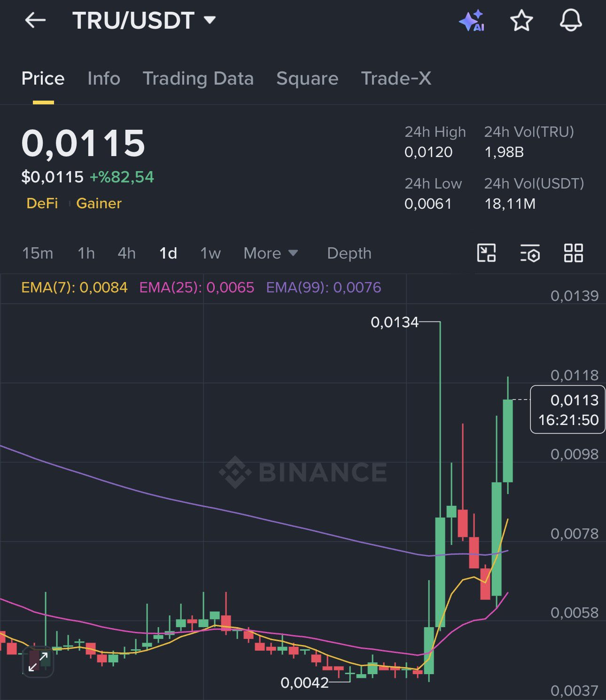Screen dimensions: 606x700
Task: Open the chart drawing tools icon
Action: pos(486,253)
